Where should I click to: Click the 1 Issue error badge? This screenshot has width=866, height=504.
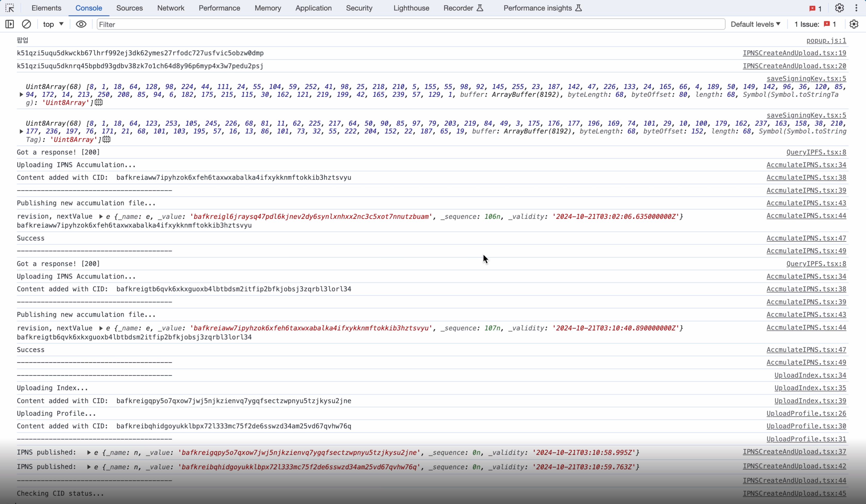[x=828, y=24]
